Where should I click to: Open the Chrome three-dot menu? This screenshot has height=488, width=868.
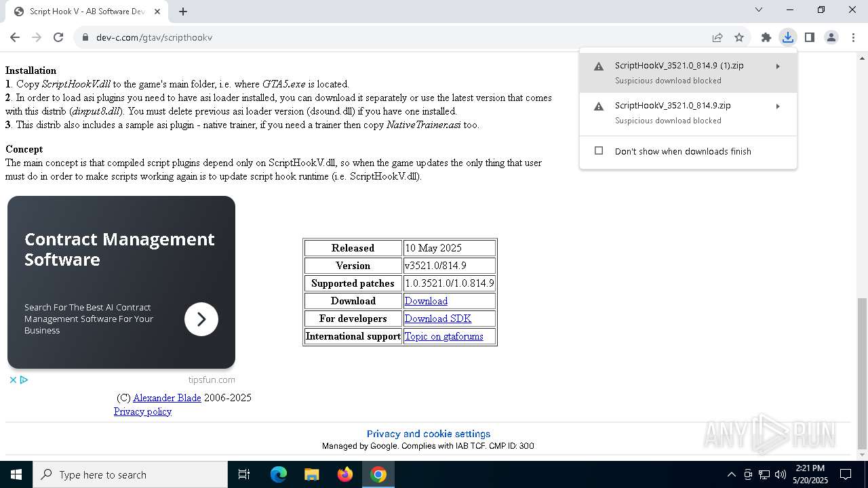(853, 37)
